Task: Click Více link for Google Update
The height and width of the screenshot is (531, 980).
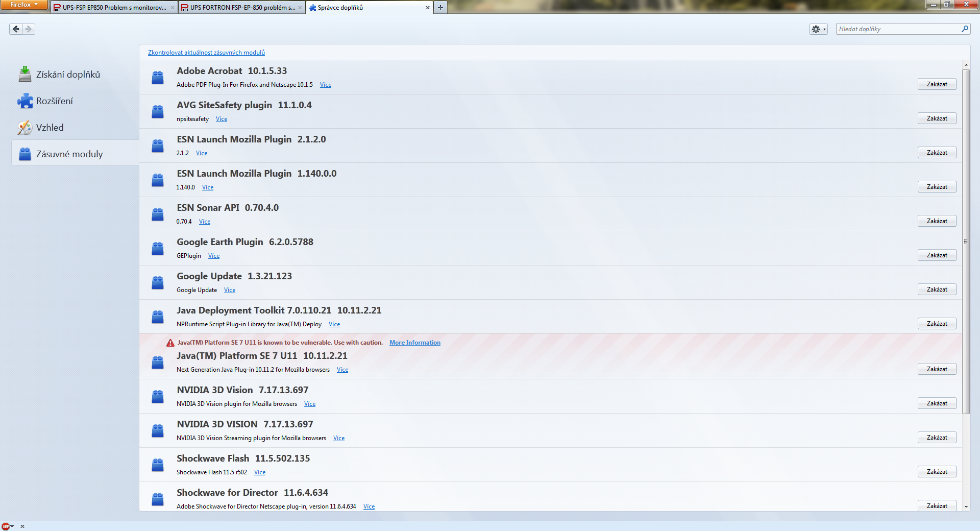Action: pos(230,290)
